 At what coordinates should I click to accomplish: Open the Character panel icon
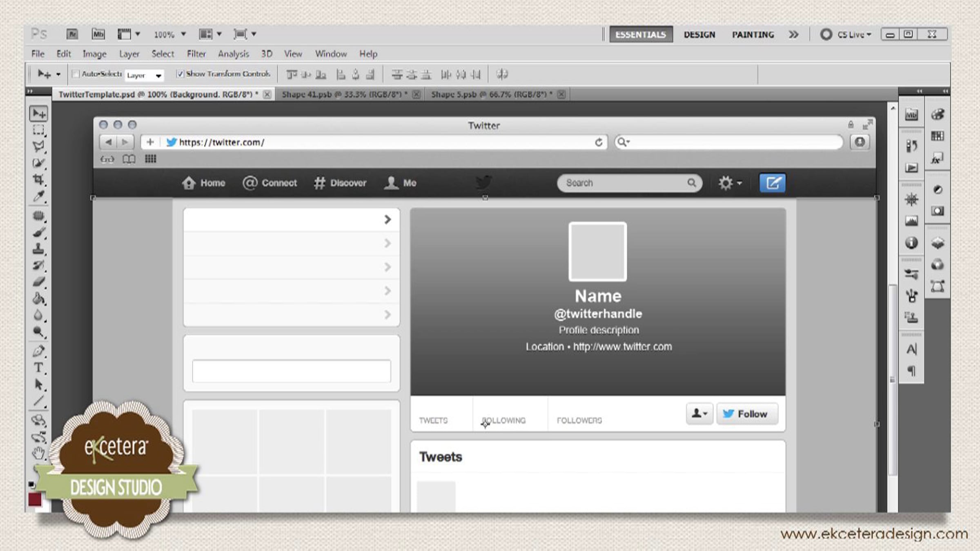pos(911,350)
